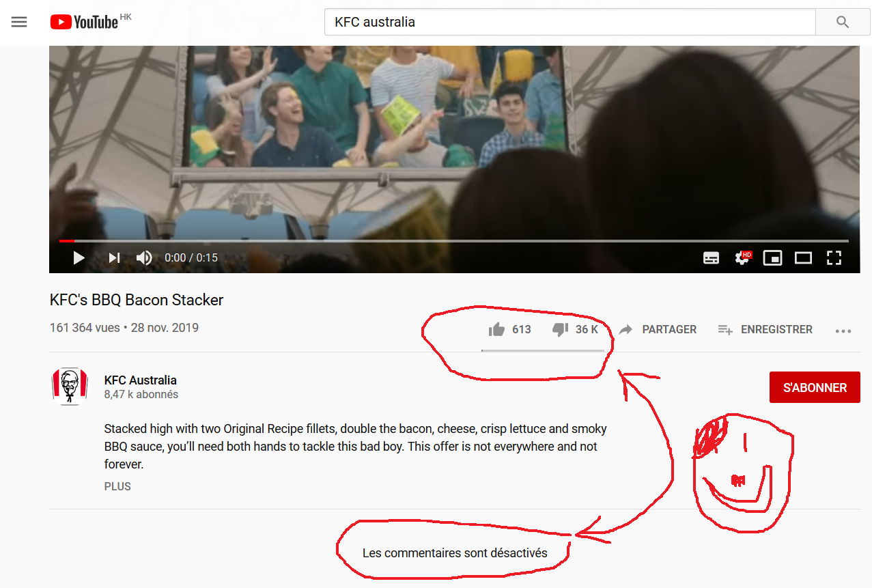
Task: Enter fullscreen mode
Action: tap(834, 258)
